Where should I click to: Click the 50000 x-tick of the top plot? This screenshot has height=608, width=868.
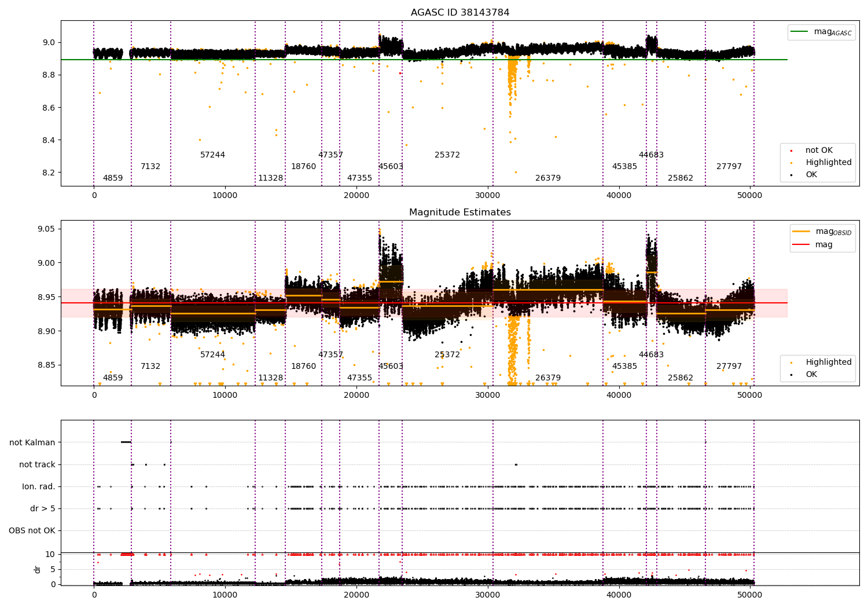[x=750, y=196]
